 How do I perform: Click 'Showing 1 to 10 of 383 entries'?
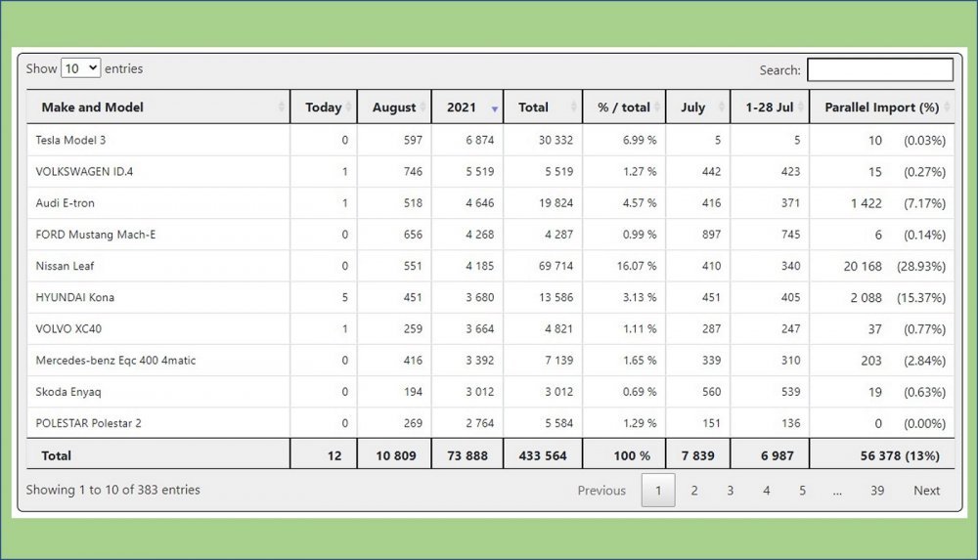(x=112, y=490)
